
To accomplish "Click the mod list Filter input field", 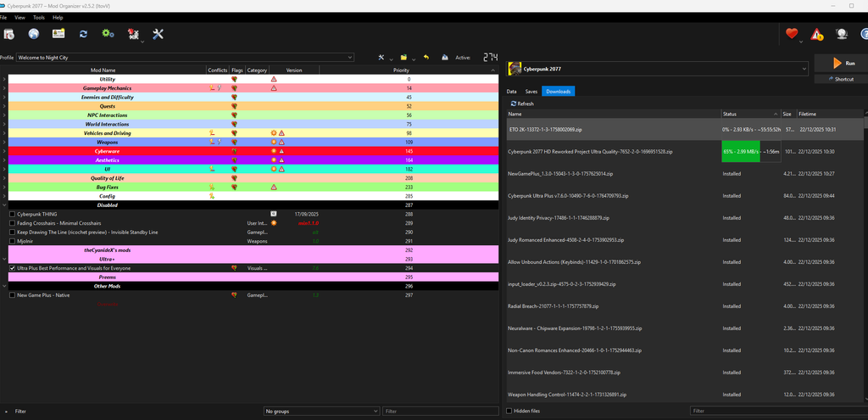I will point(440,412).
